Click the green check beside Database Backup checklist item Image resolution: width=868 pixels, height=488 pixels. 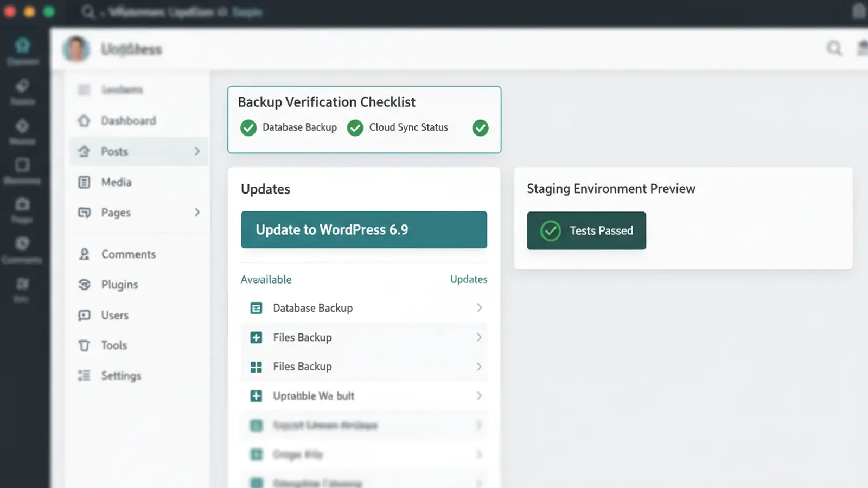248,128
